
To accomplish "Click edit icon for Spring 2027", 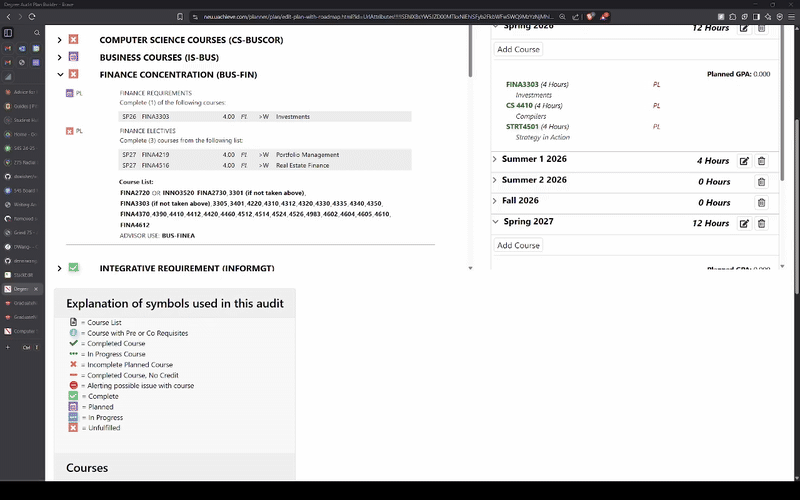I will 743,224.
